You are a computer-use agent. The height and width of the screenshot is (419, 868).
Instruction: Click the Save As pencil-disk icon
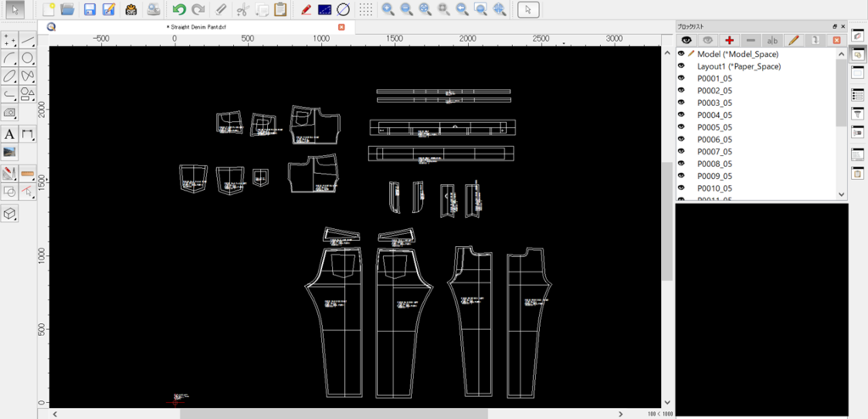coord(108,8)
